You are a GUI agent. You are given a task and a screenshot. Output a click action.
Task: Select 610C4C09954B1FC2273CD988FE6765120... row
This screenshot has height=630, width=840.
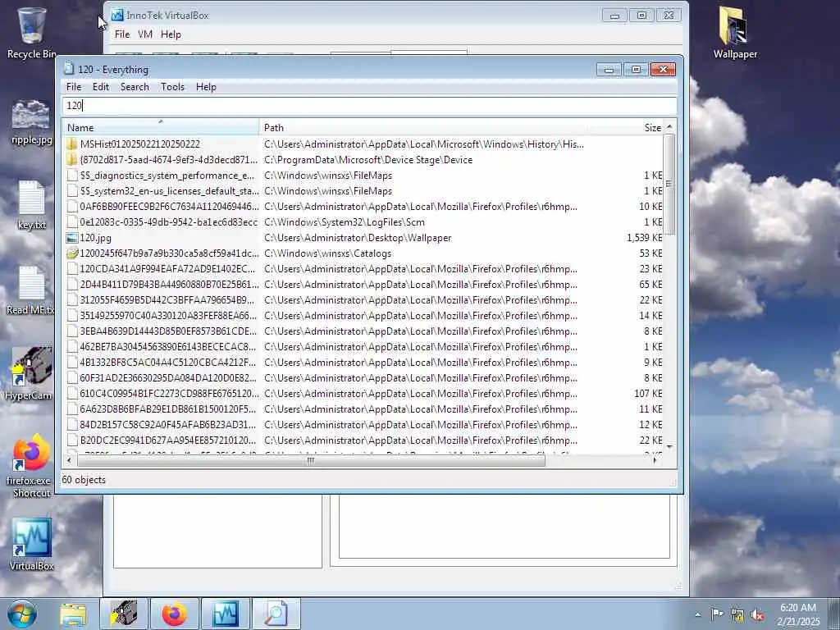(x=363, y=393)
